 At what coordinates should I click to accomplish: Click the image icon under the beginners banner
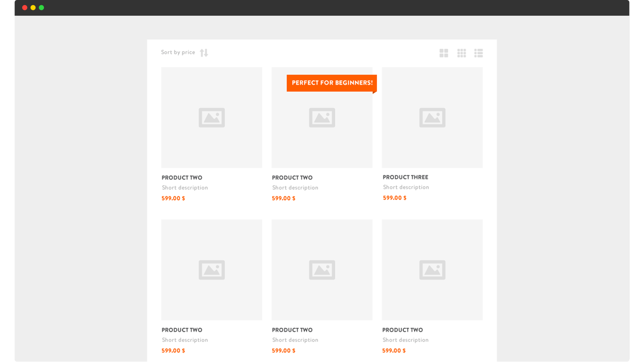click(322, 117)
